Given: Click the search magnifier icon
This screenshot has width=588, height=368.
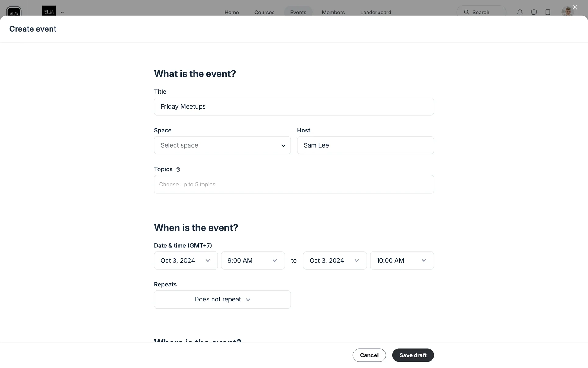Looking at the screenshot, I should (466, 12).
